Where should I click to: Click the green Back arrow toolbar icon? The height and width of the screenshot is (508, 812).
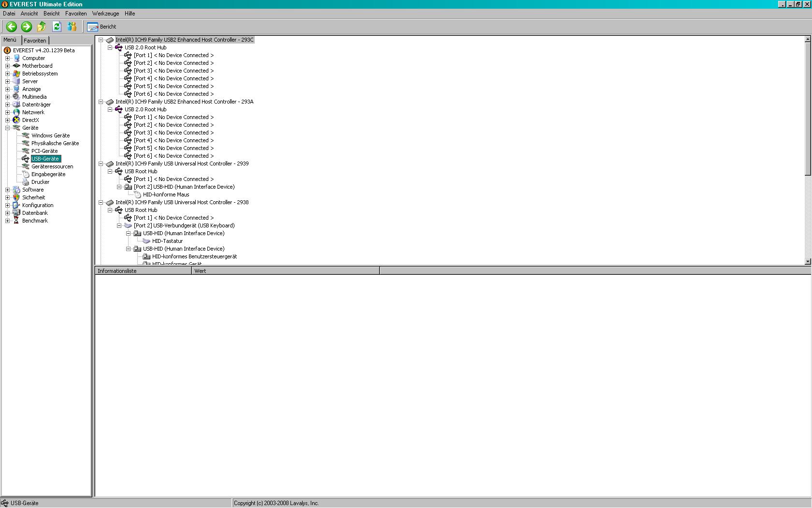click(x=12, y=27)
